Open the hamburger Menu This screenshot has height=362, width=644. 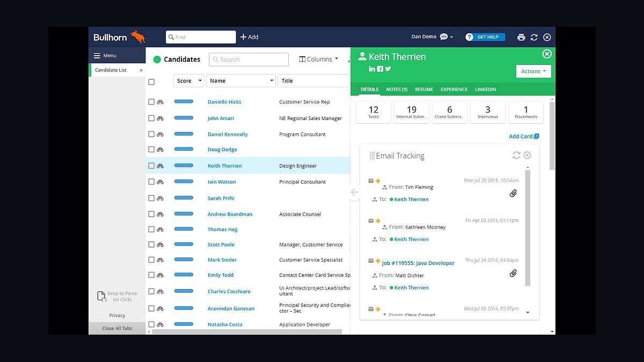click(x=105, y=55)
